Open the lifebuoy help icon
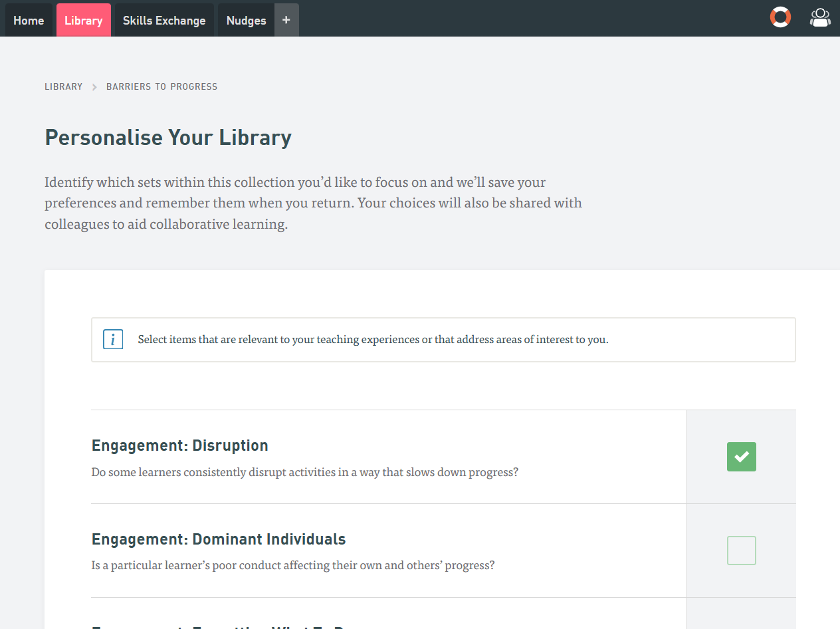The height and width of the screenshot is (629, 840). coord(780,17)
